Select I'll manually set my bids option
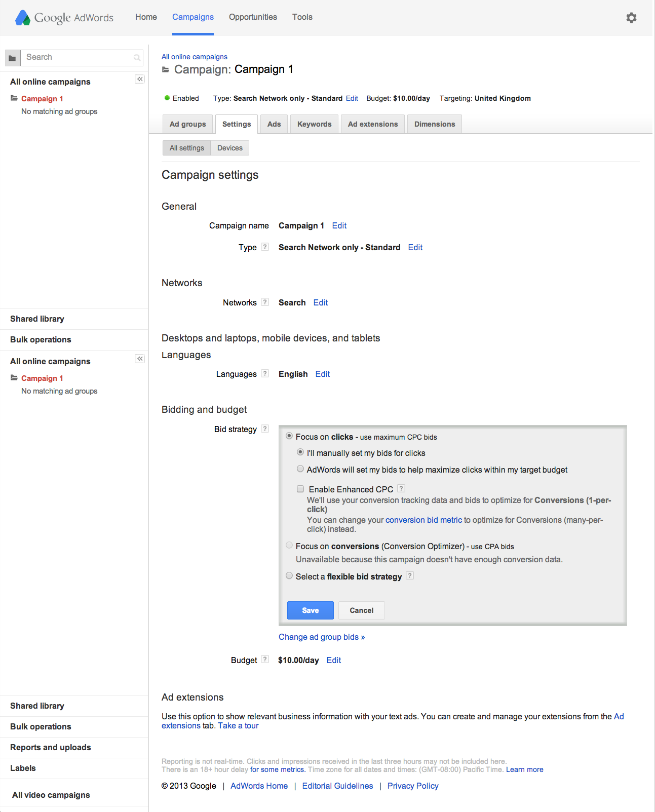Viewport: 655px width, 812px height. [x=300, y=452]
